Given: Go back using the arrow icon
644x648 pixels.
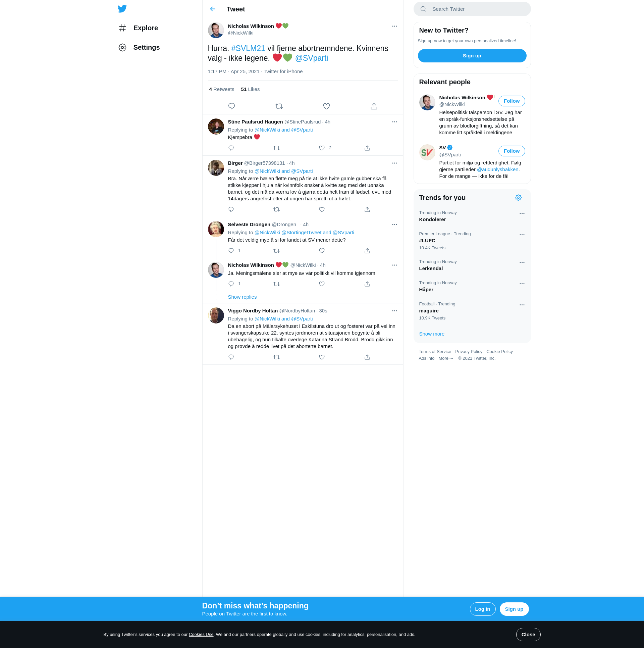Looking at the screenshot, I should (213, 9).
